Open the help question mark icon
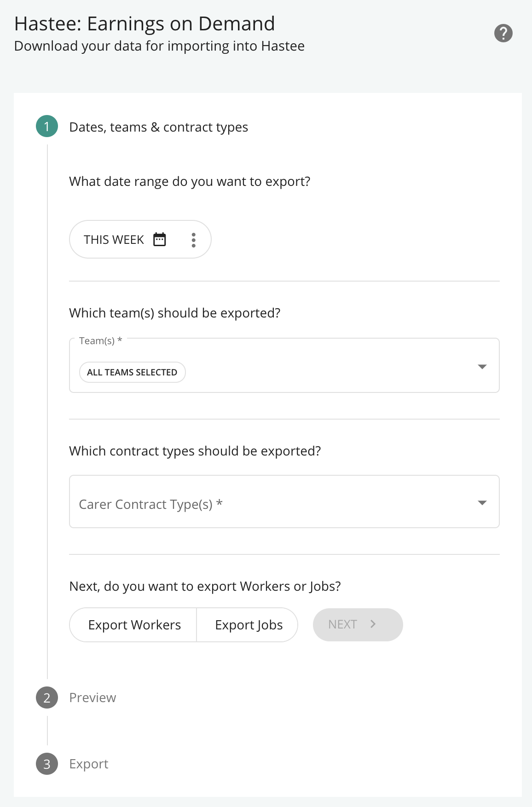The image size is (532, 807). point(503,33)
